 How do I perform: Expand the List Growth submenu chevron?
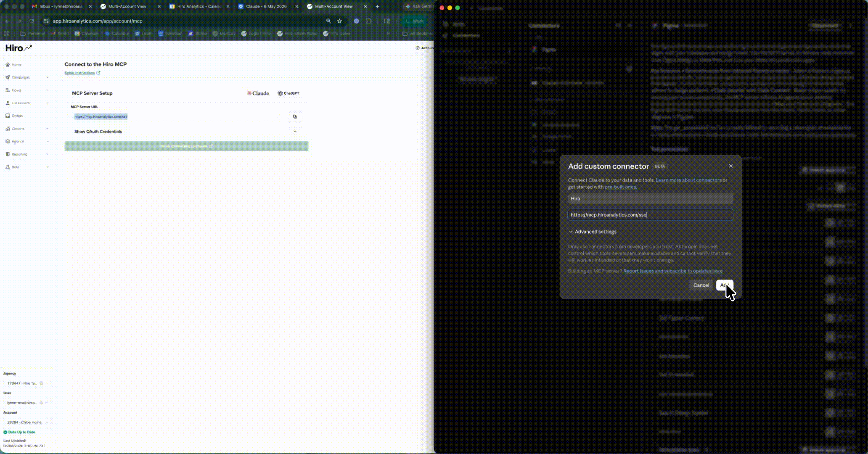click(47, 103)
